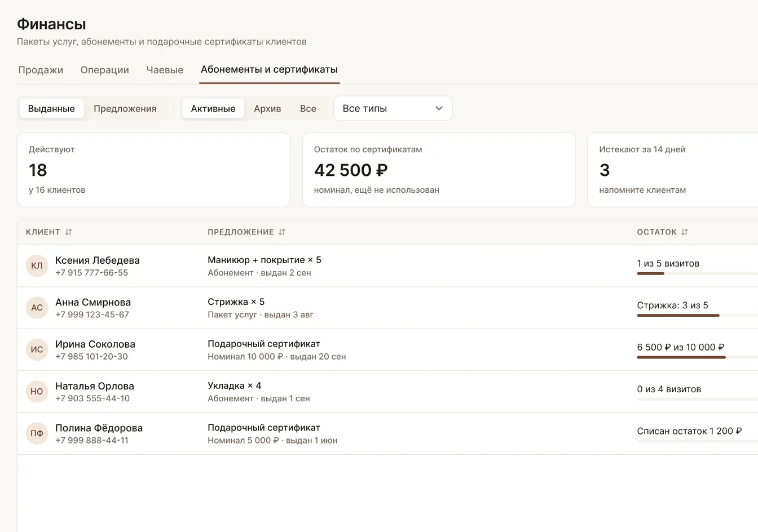Click phone number +7 999 888-44-11
The height and width of the screenshot is (532, 758).
[x=92, y=440]
